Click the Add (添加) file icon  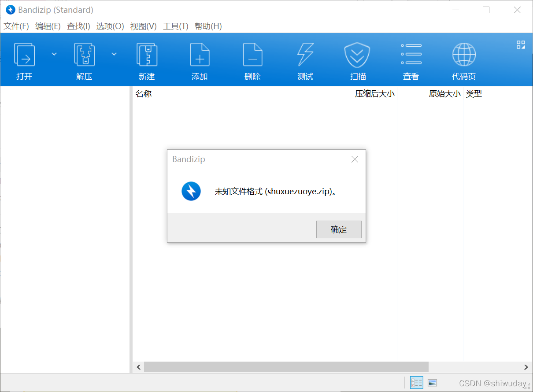200,55
